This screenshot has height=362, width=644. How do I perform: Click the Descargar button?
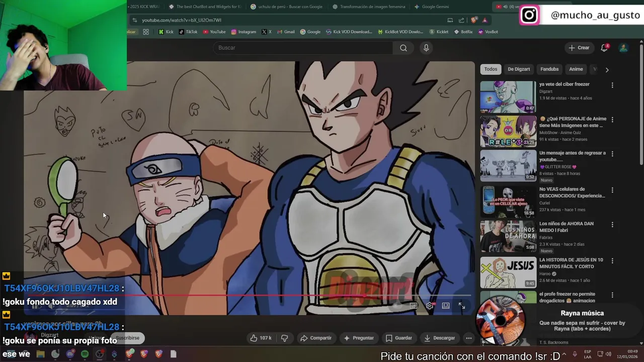pyautogui.click(x=439, y=338)
